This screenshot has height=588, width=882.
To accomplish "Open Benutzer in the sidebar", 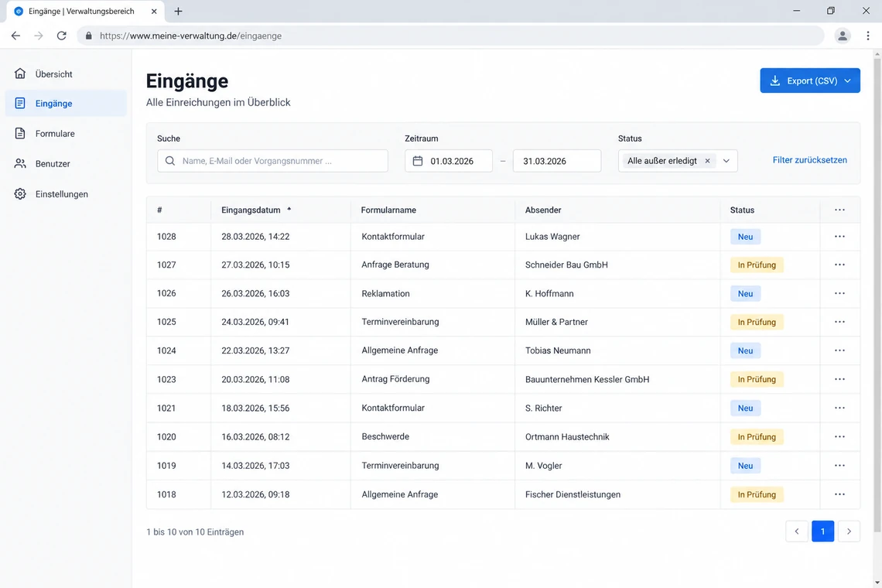I will pyautogui.click(x=66, y=164).
